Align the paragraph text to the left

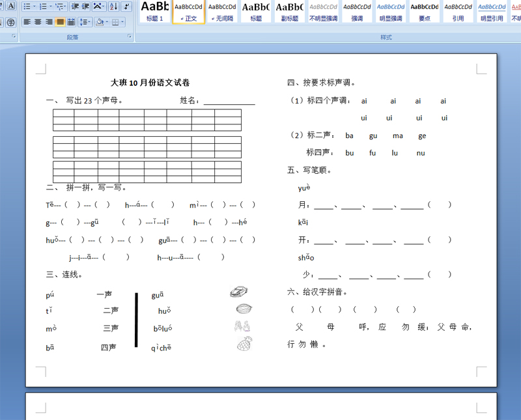(x=27, y=22)
